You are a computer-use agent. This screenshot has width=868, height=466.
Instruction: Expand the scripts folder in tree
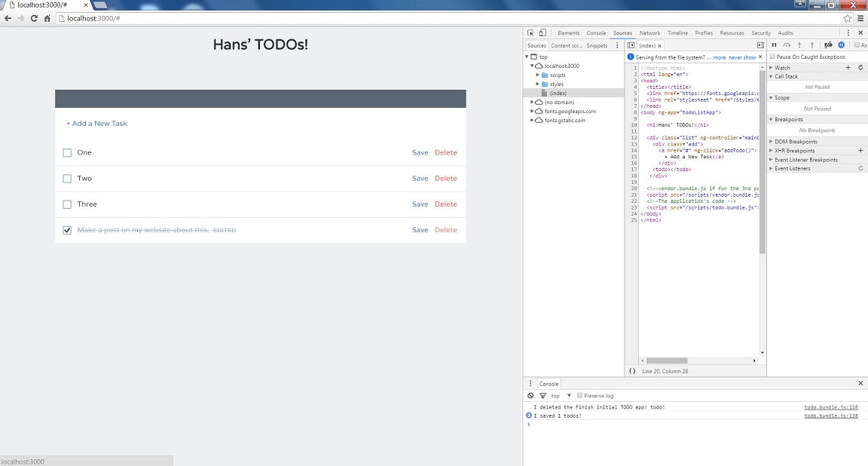537,75
